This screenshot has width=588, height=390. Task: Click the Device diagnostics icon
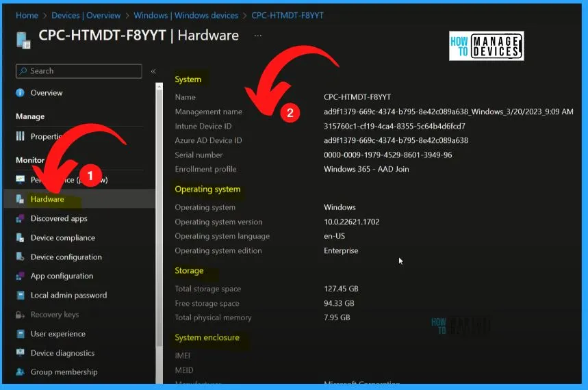tap(21, 353)
